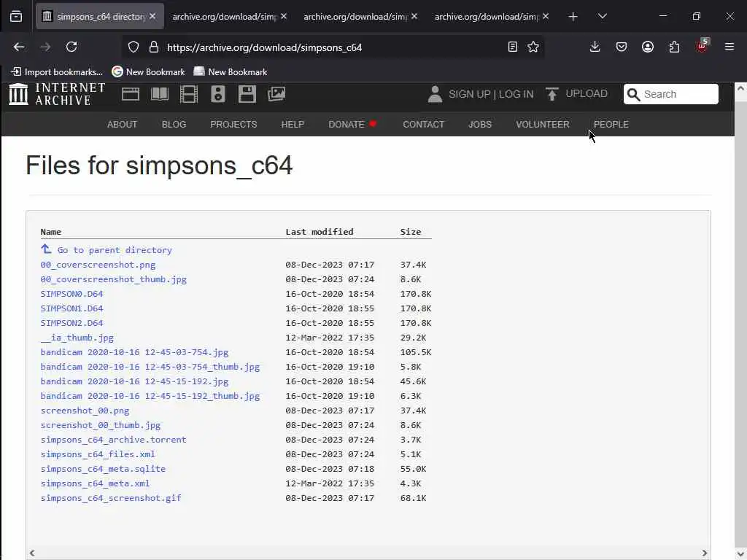Viewport: 747px width, 560px height.
Task: Open the Texts book icon
Action: 160,94
